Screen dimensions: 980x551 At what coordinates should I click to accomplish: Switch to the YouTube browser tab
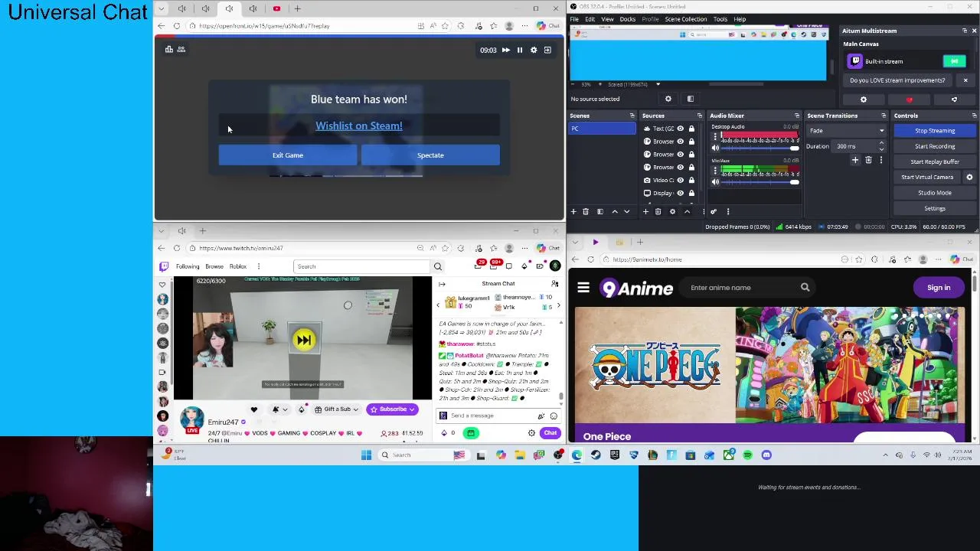click(x=276, y=8)
